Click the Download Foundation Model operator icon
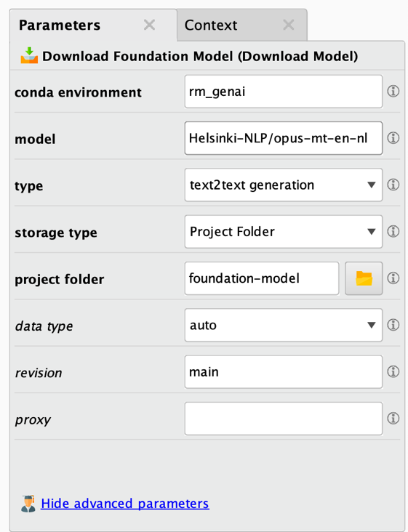Image resolution: width=408 pixels, height=532 pixels. coord(29,56)
